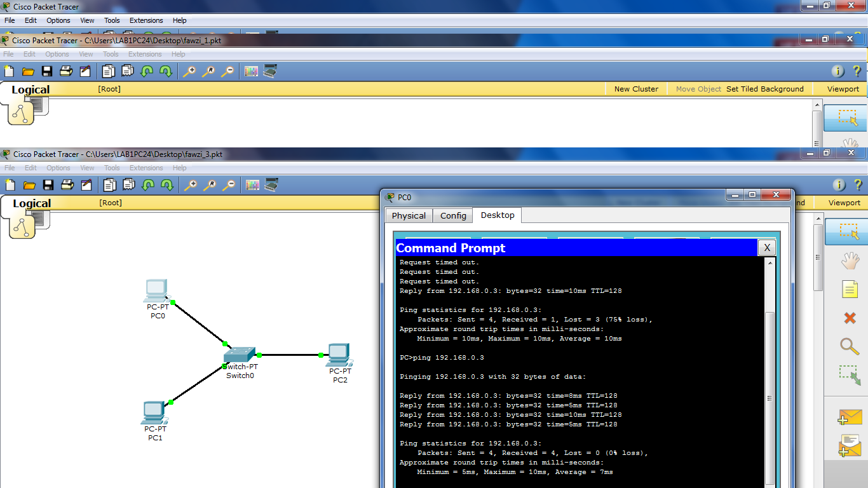Image resolution: width=868 pixels, height=488 pixels.
Task: Add a Simple PDU envelope
Action: coord(850,417)
